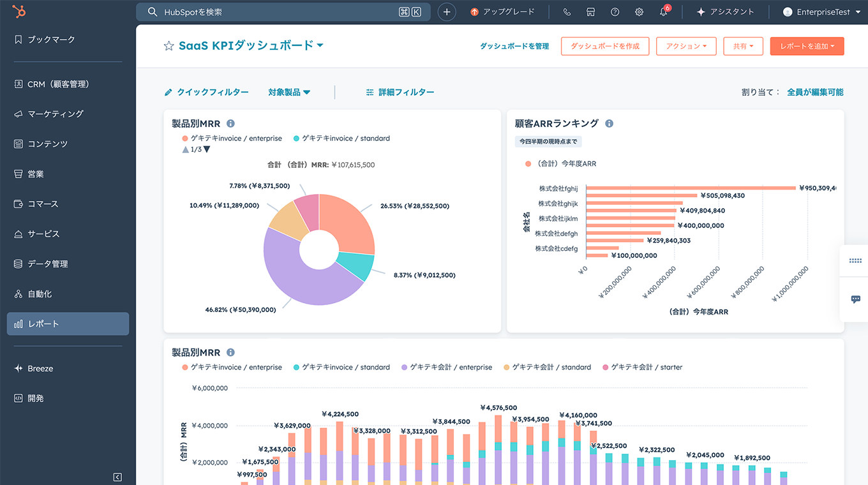This screenshot has width=868, height=485.
Task: Toggle ゲキテキinvoice / enterprise legend in pie chart
Action: 232,138
